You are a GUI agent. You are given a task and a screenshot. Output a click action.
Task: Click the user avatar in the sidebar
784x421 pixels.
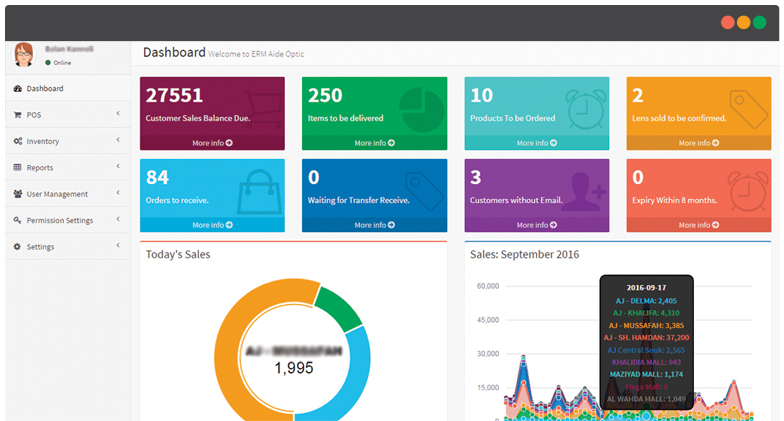coord(24,55)
